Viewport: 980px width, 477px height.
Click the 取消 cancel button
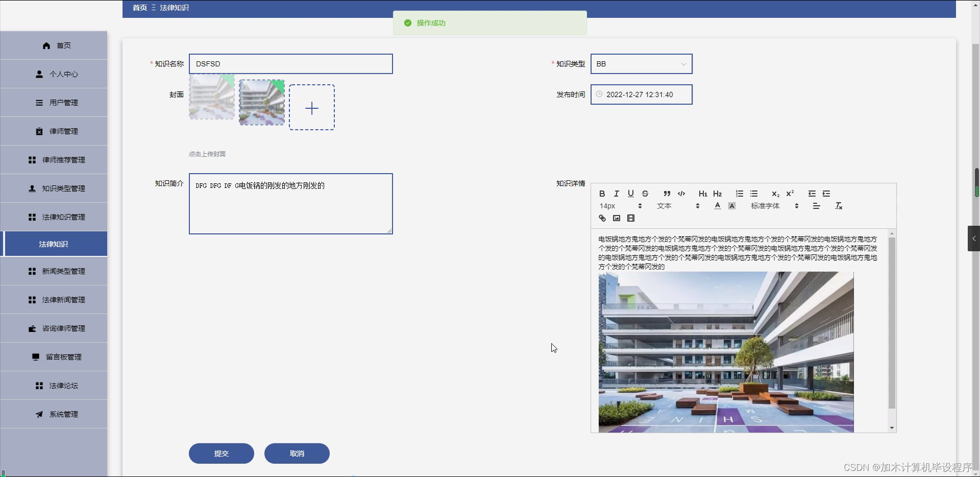(x=297, y=453)
